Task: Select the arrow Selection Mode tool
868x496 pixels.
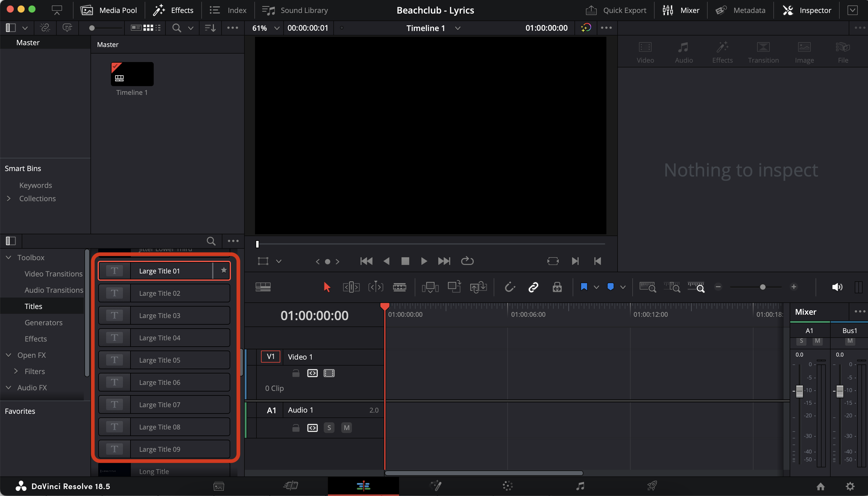Action: pos(327,287)
